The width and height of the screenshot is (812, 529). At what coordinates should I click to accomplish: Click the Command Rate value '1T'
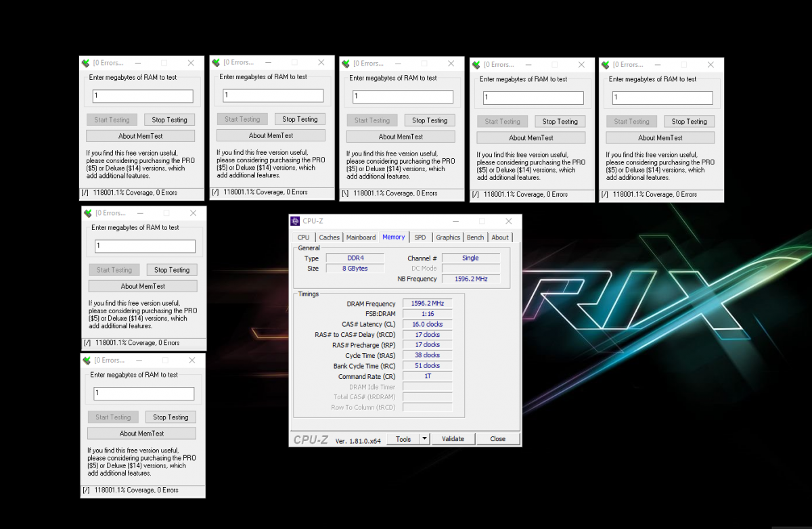click(x=428, y=376)
